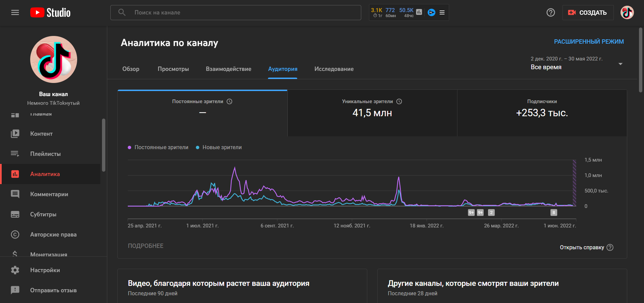Open РАСШИРЕННЫЙ РЕЖИМ link
Viewport: 644px width, 303px height.
(589, 42)
